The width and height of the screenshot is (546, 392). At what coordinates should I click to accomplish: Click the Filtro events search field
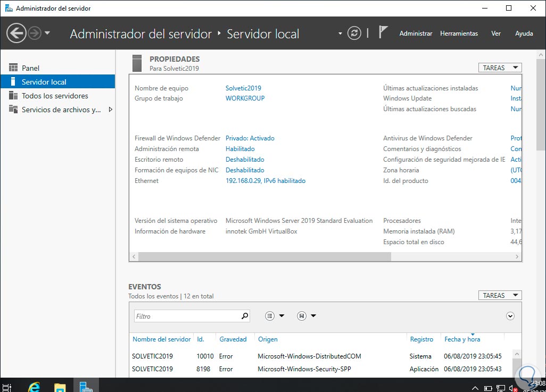coord(192,316)
